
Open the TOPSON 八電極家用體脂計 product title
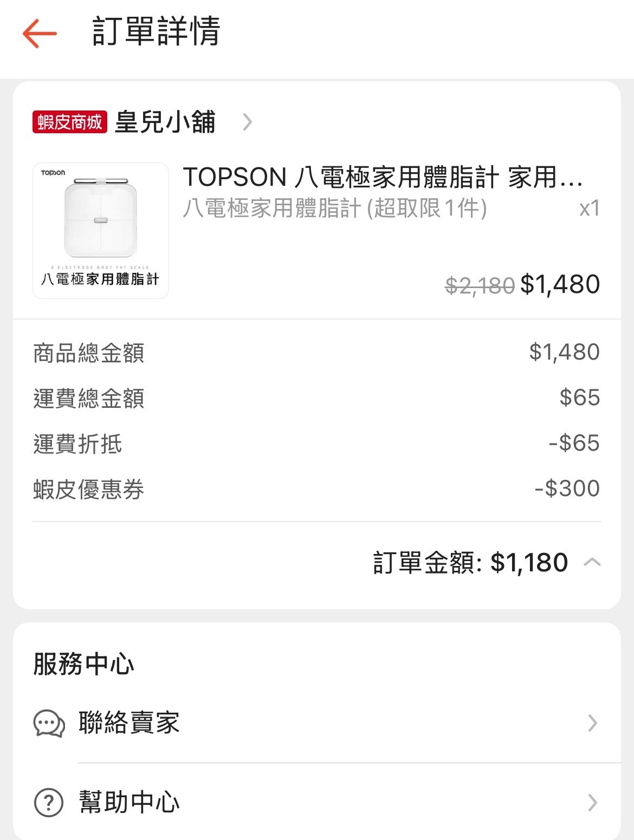tap(383, 177)
